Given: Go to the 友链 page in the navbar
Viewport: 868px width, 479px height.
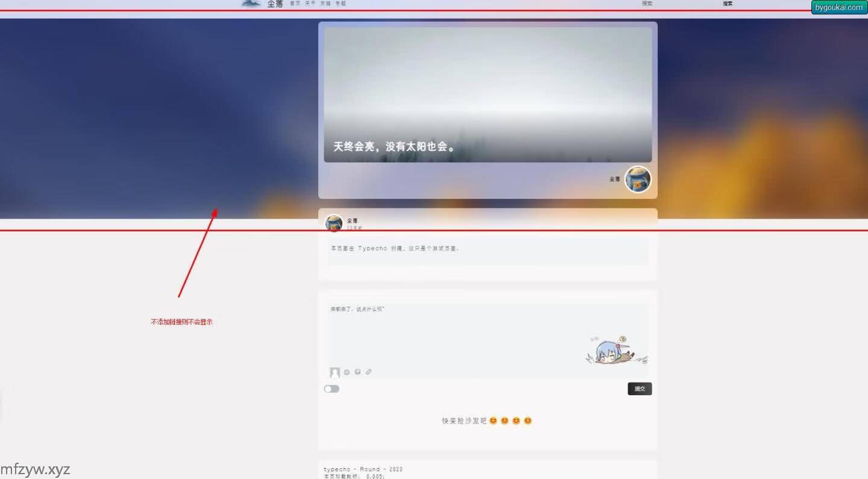Looking at the screenshot, I should coord(325,4).
